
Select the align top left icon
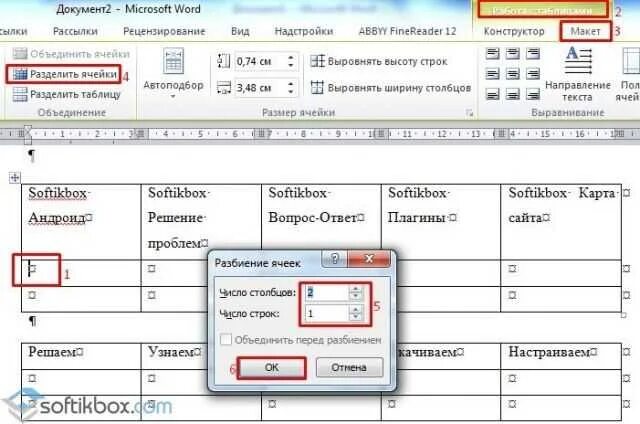coord(493,53)
